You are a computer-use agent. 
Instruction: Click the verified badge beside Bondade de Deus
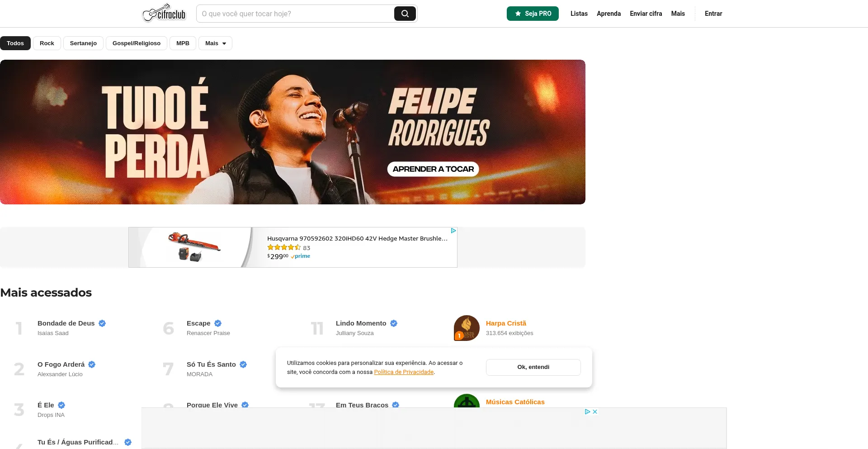pyautogui.click(x=102, y=323)
